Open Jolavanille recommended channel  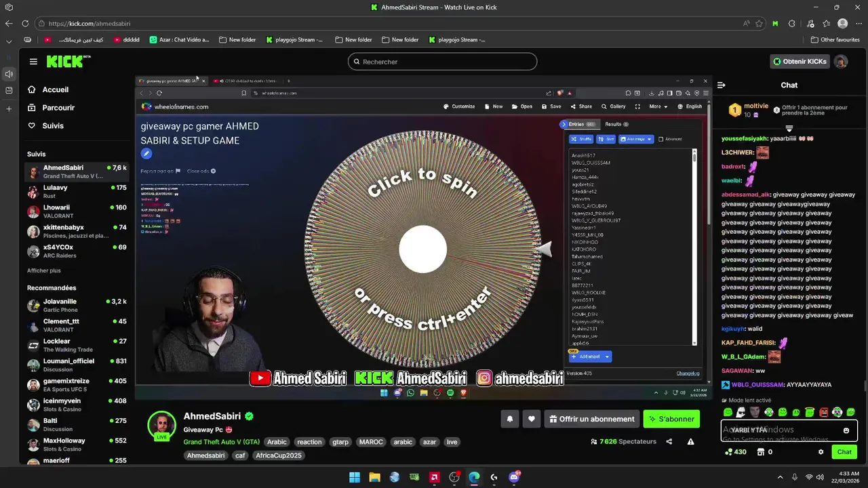[x=77, y=306]
